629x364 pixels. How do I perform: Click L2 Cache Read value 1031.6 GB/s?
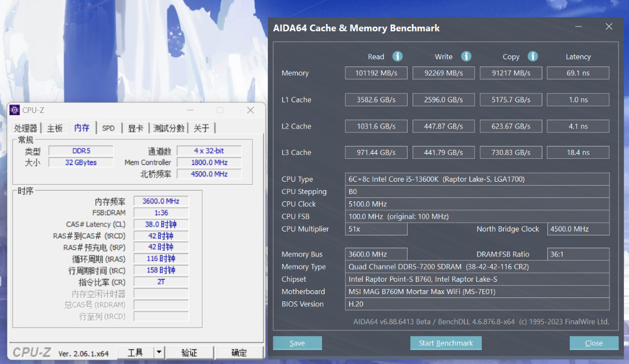[x=376, y=126]
